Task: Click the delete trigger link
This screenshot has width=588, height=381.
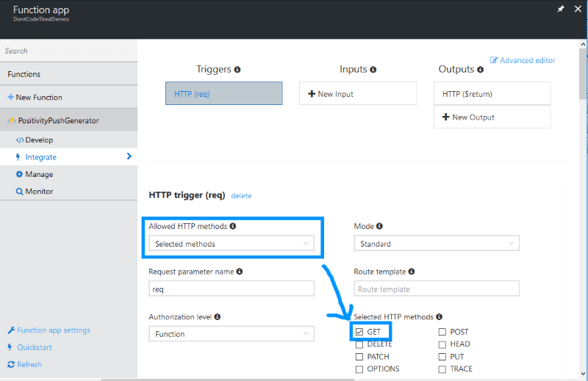Action: 242,195
